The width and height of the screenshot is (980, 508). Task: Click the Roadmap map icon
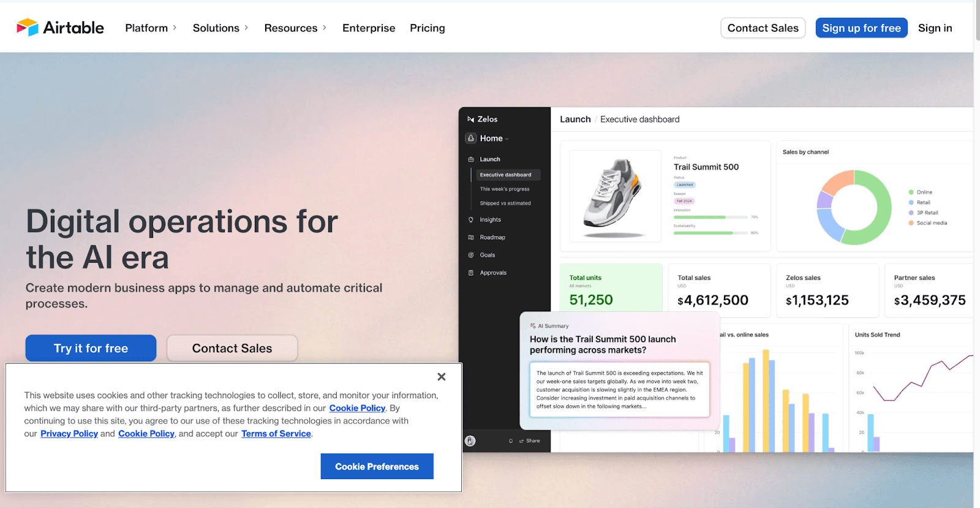tap(471, 237)
